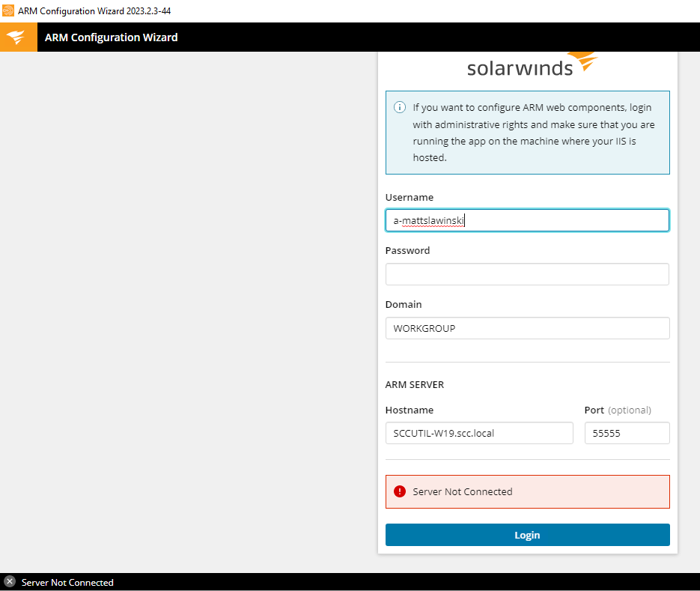Click the ARM app icon in title bar
The width and height of the screenshot is (700, 591).
click(8, 10)
